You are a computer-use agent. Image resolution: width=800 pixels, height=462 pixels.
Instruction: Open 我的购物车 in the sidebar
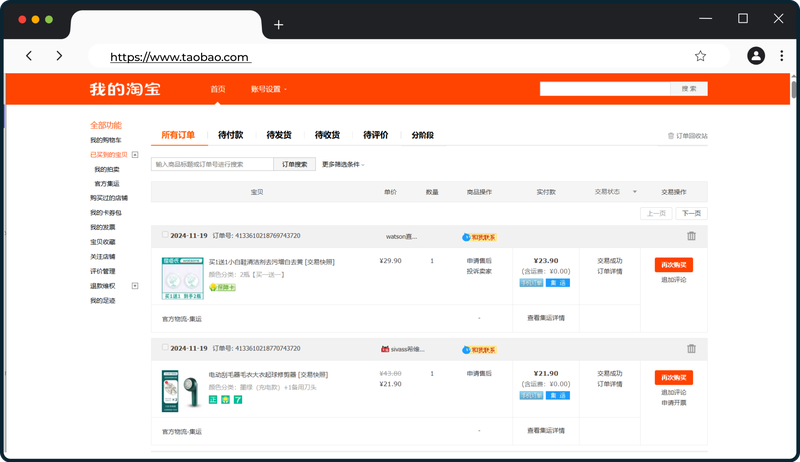tap(106, 140)
